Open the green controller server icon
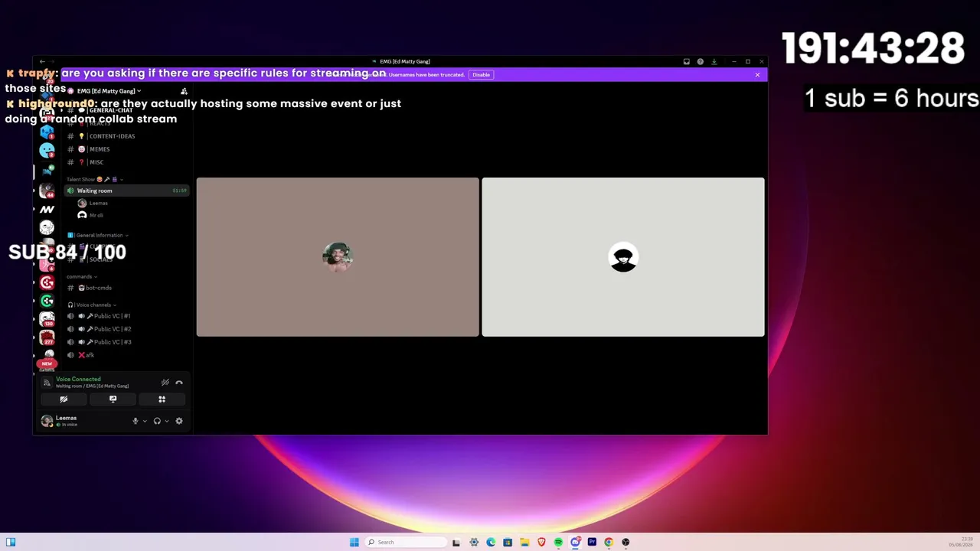 tap(47, 301)
